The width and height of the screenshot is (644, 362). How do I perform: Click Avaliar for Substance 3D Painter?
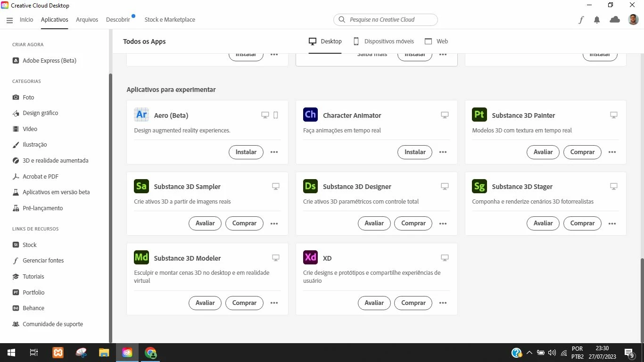pyautogui.click(x=543, y=152)
